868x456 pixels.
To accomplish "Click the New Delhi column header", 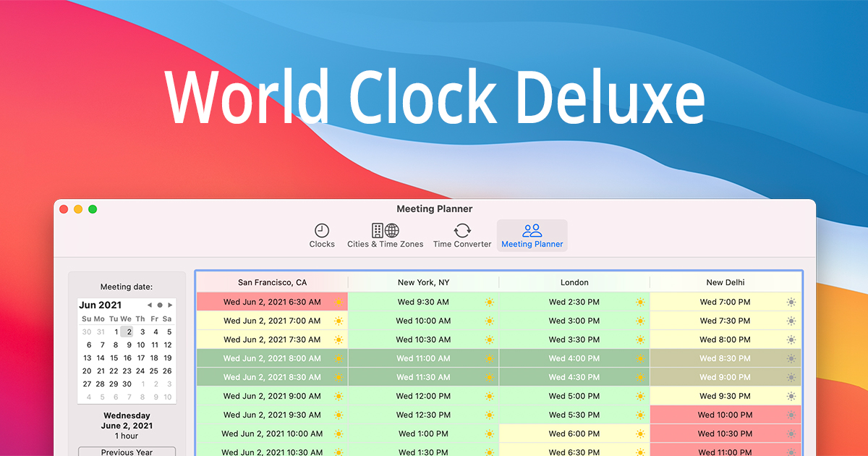I will pos(726,282).
